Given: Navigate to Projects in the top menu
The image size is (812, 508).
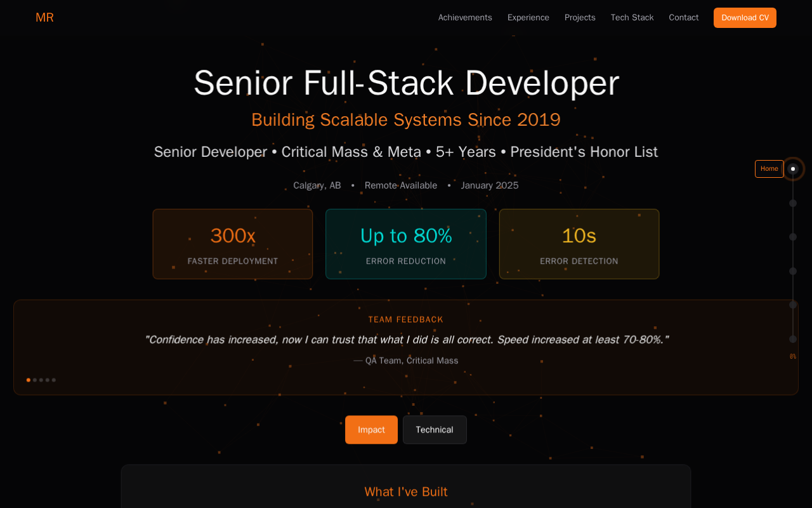Looking at the screenshot, I should pos(580,18).
